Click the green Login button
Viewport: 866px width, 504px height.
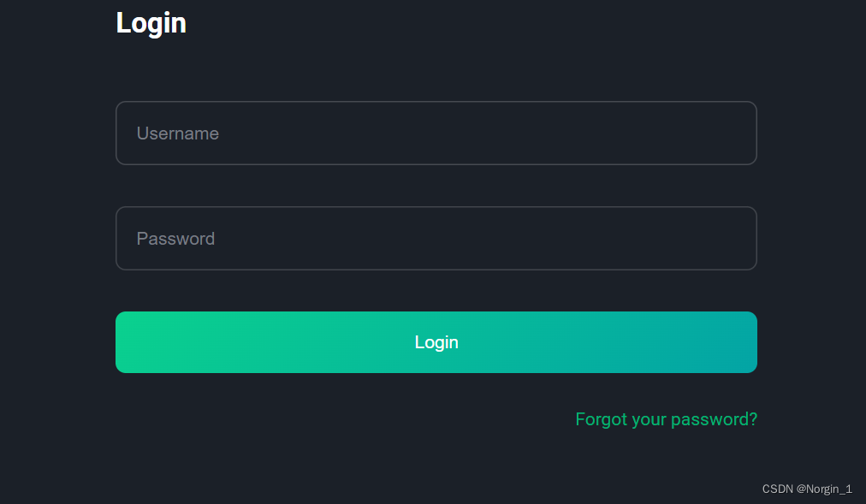click(436, 342)
